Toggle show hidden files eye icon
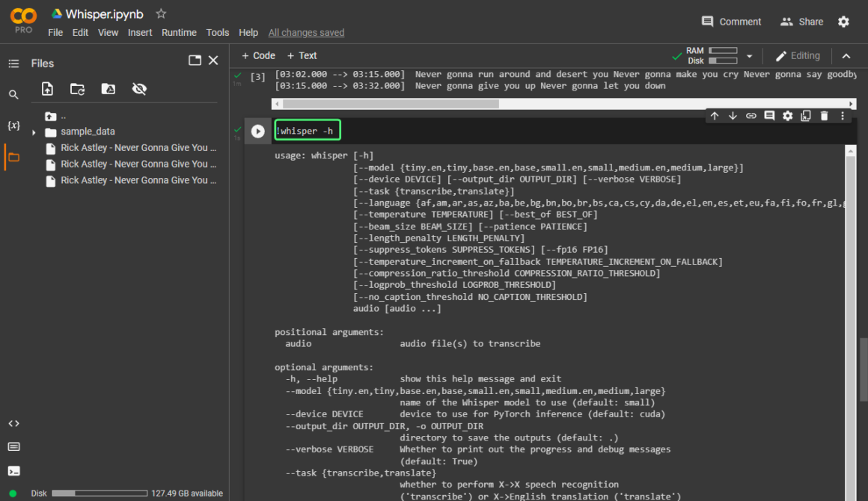The width and height of the screenshot is (868, 501). pos(139,89)
